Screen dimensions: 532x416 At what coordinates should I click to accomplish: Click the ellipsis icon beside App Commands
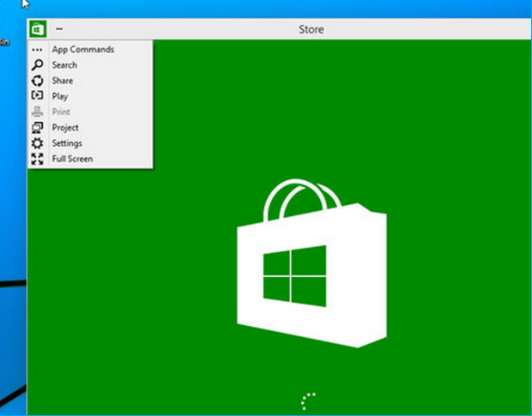click(37, 51)
